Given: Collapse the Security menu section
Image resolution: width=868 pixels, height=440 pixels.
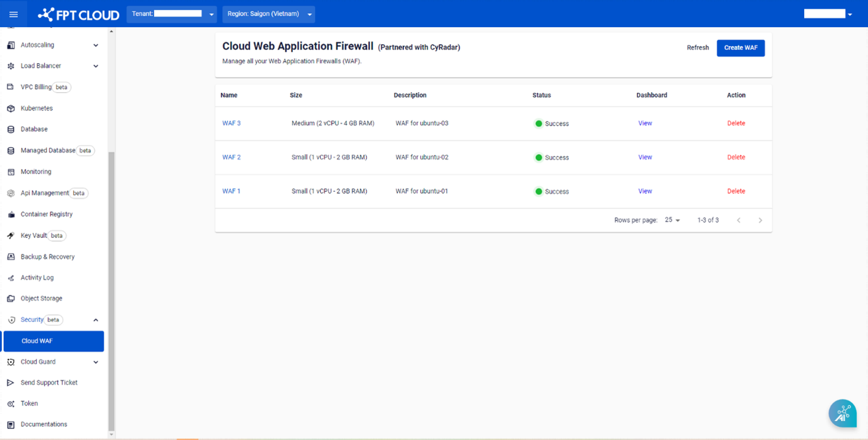Looking at the screenshot, I should pos(95,320).
